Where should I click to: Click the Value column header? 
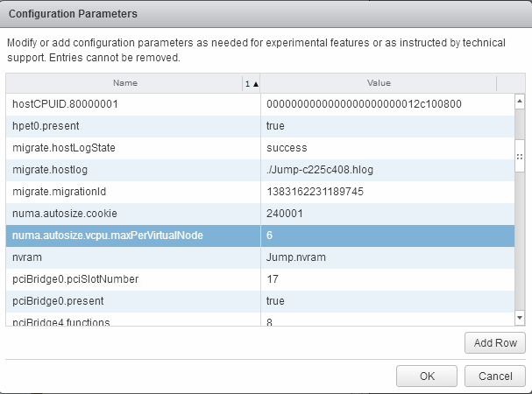click(x=378, y=83)
